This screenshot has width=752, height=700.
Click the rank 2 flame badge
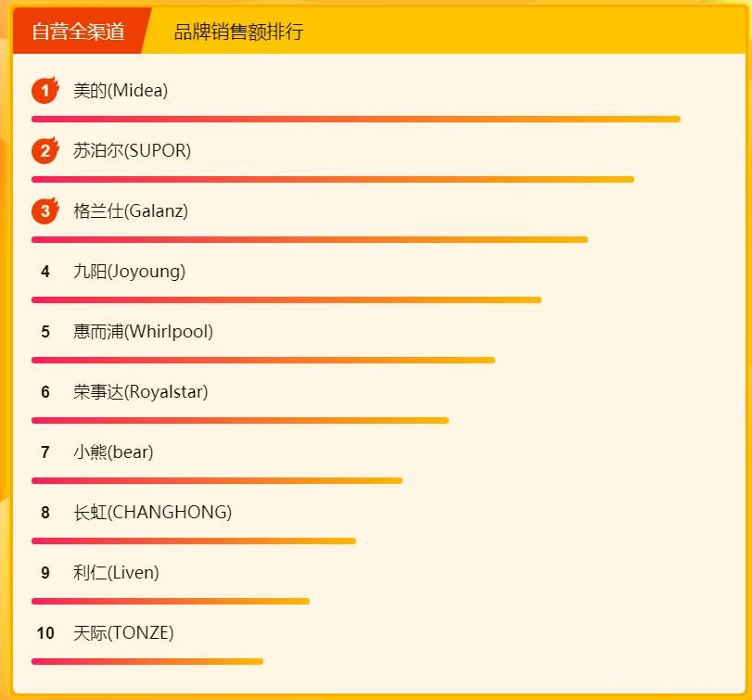tap(45, 151)
